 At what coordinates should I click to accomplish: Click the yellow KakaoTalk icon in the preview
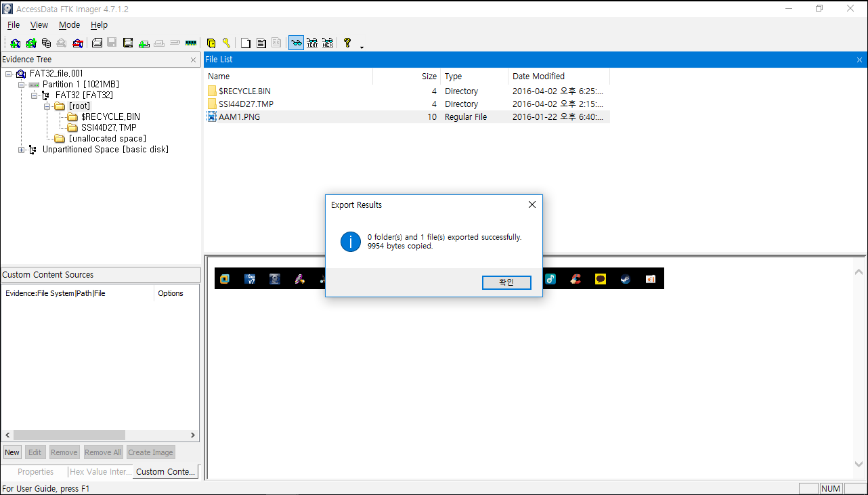pos(601,278)
